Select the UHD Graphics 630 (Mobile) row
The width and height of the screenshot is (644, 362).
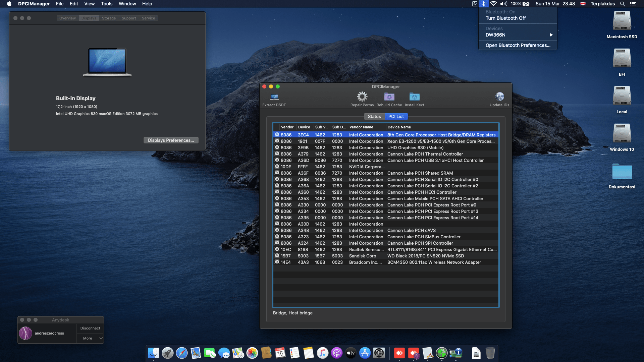386,147
